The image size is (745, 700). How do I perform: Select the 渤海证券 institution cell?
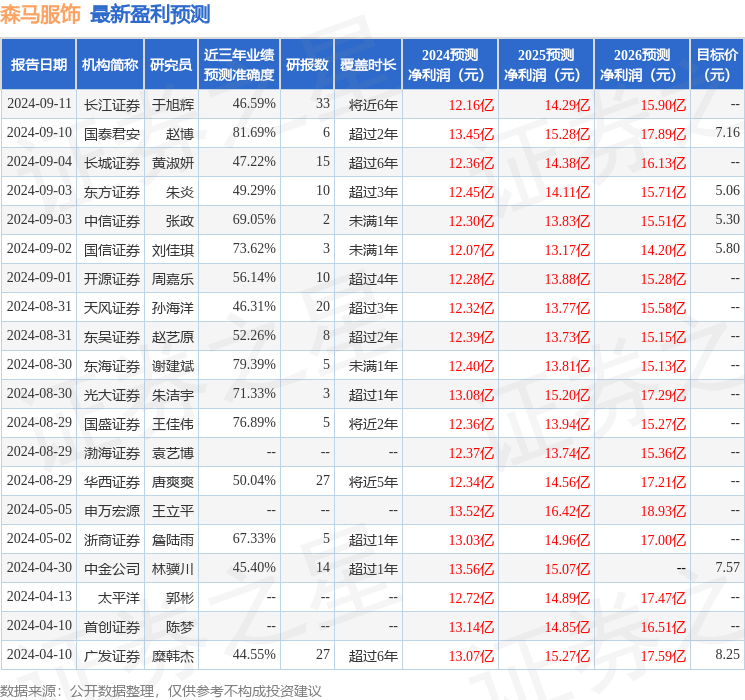pos(112,453)
